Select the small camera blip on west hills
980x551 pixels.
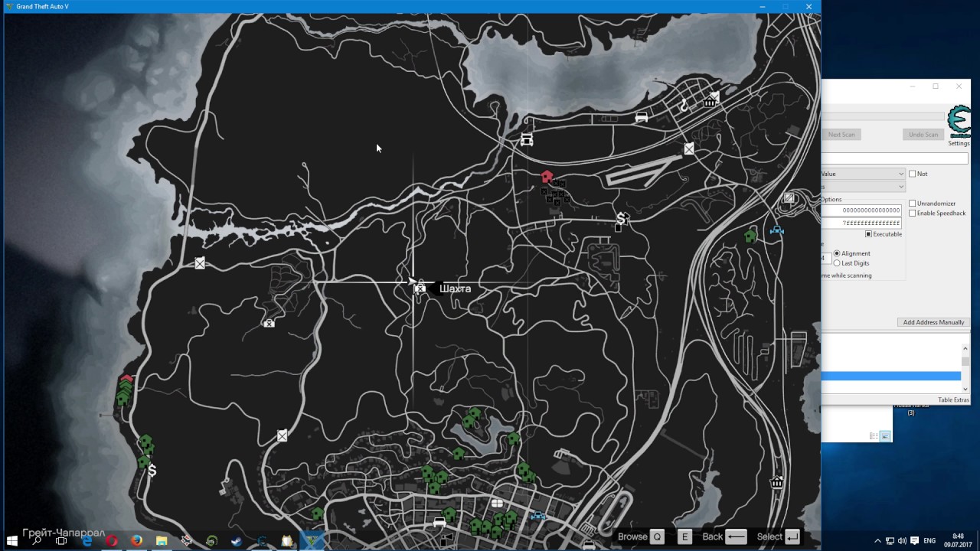(x=269, y=323)
